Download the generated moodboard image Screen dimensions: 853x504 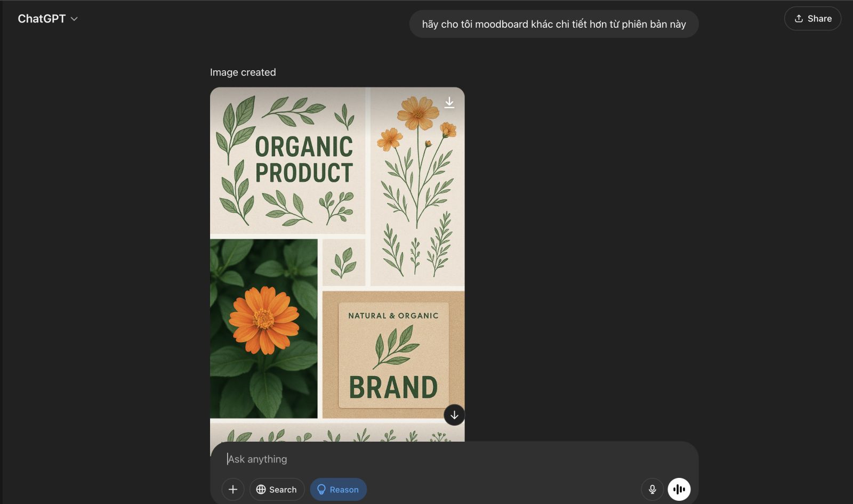(449, 103)
